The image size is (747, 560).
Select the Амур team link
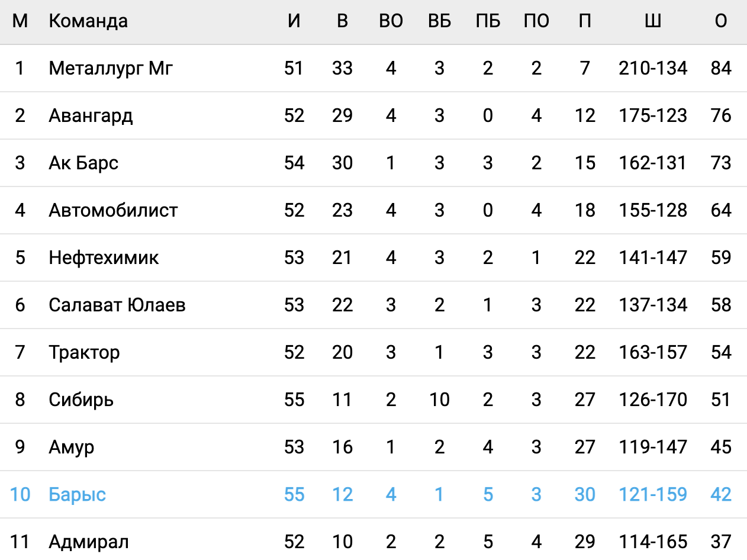coord(71,447)
